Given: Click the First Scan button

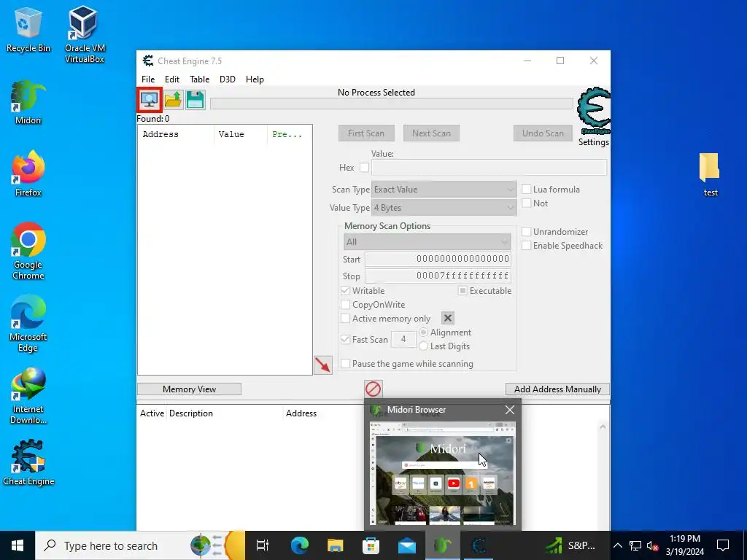Looking at the screenshot, I should tap(366, 133).
